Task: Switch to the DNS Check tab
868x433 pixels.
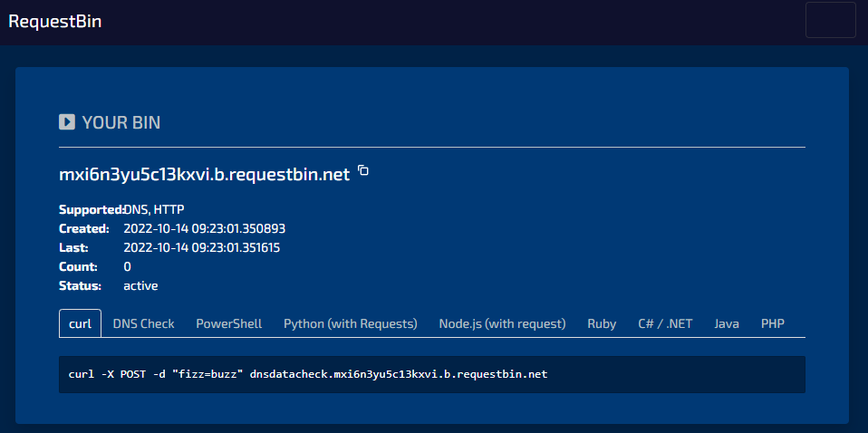Action: click(143, 323)
